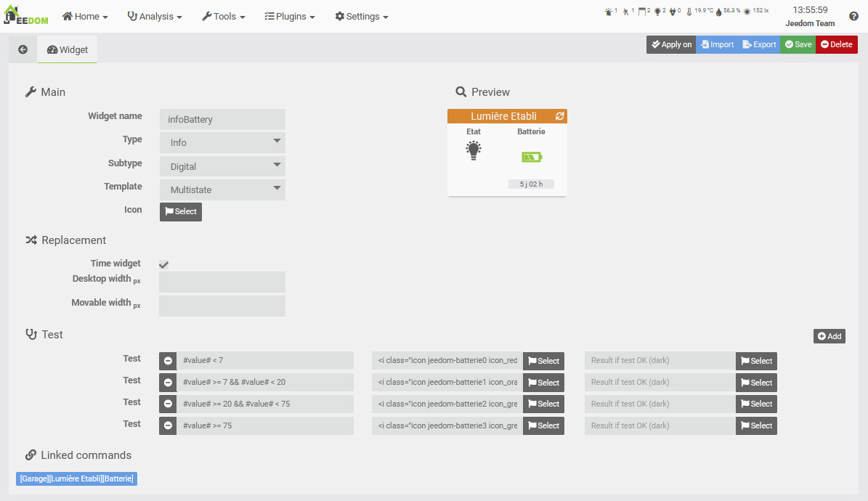868x501 pixels.
Task: Click the power plug summary icon
Action: [x=673, y=11]
